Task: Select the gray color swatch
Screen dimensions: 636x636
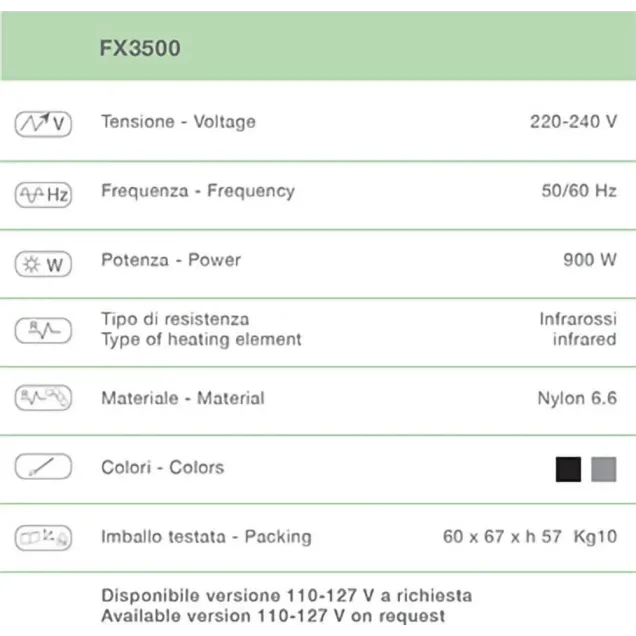Action: (603, 469)
